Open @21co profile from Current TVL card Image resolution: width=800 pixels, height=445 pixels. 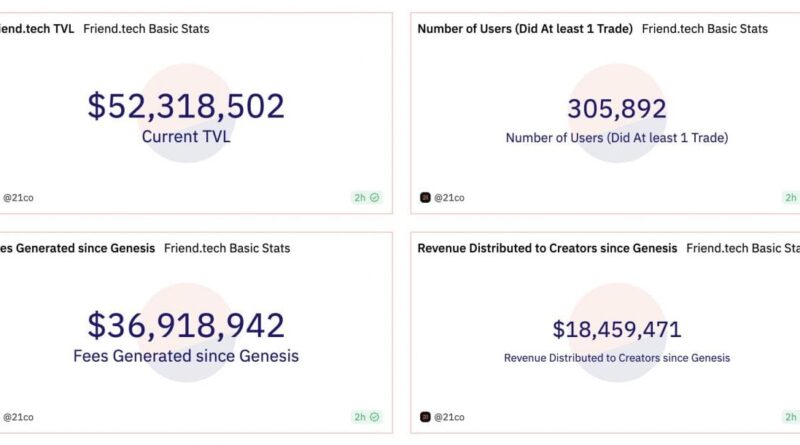(x=21, y=197)
